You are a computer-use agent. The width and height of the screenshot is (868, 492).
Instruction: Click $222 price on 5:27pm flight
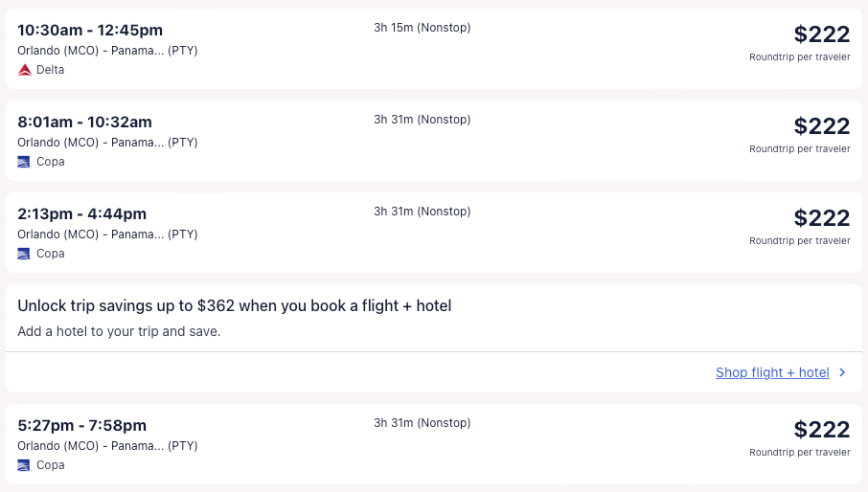pyautogui.click(x=821, y=430)
